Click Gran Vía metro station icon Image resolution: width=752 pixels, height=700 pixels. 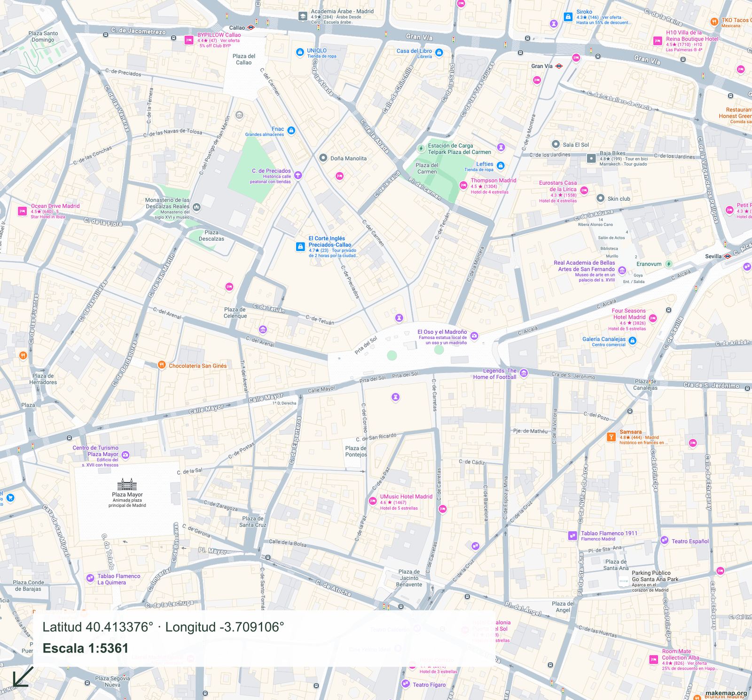click(x=559, y=66)
